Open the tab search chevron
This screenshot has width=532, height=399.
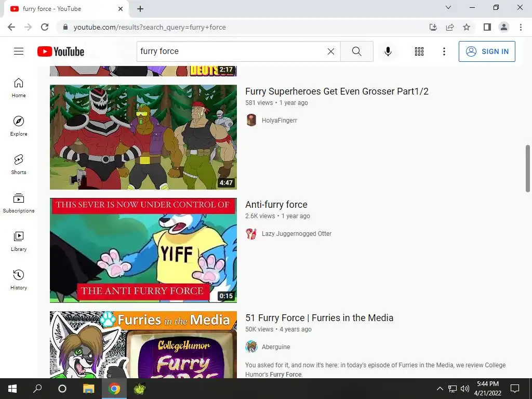(x=448, y=7)
